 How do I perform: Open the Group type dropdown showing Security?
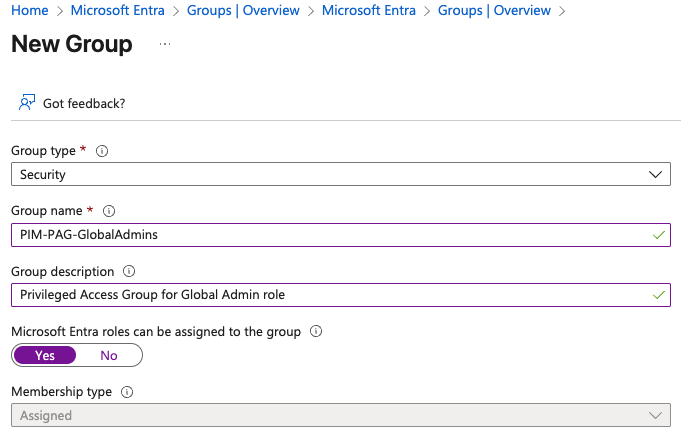click(340, 174)
